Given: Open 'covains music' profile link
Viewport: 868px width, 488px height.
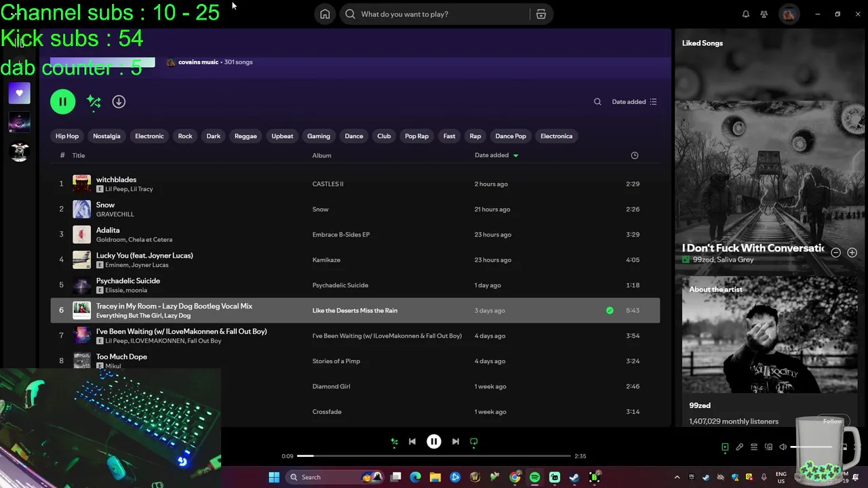Looking at the screenshot, I should pos(198,62).
